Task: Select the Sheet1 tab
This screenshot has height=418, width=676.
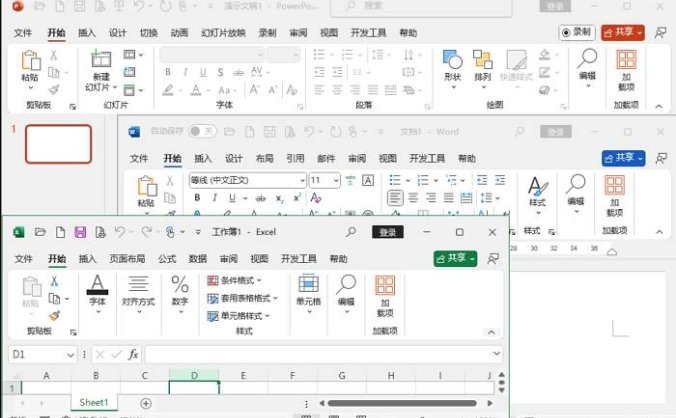Action: coord(94,402)
